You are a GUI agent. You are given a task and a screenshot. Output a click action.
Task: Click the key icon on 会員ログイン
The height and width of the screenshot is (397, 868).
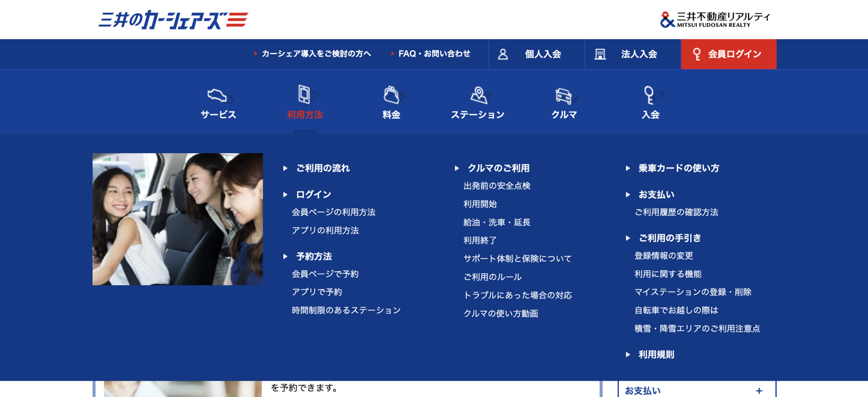(696, 54)
